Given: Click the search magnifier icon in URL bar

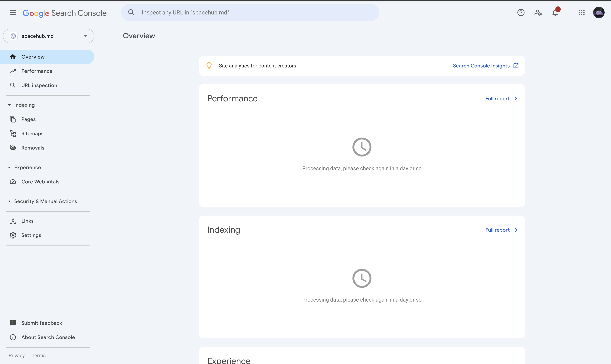Looking at the screenshot, I should (x=131, y=12).
